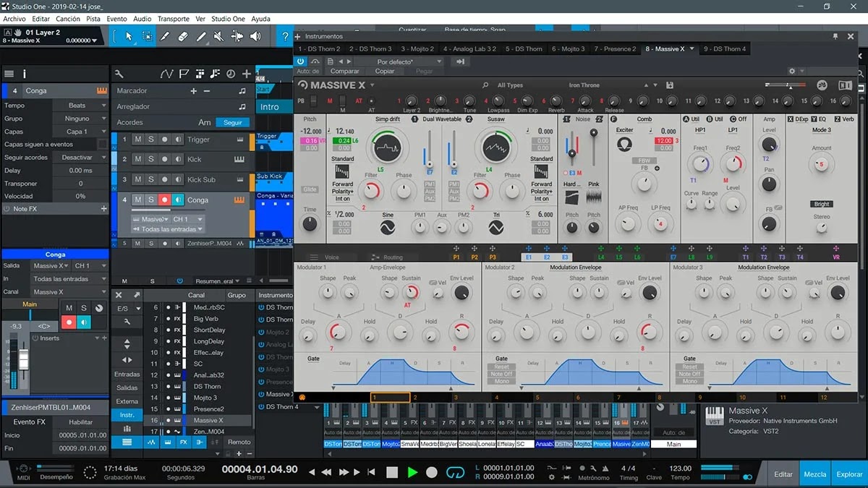Select the Eraser tool
Image resolution: width=868 pixels, height=488 pixels.
(182, 35)
